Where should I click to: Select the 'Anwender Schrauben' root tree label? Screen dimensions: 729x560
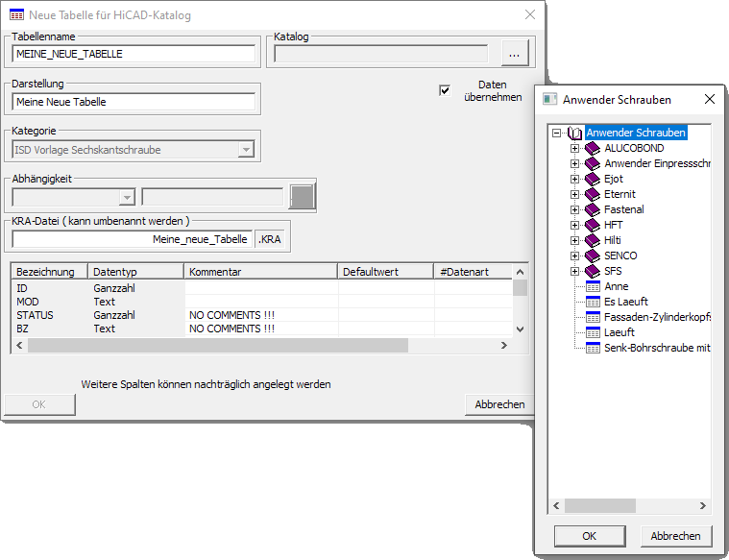[636, 133]
